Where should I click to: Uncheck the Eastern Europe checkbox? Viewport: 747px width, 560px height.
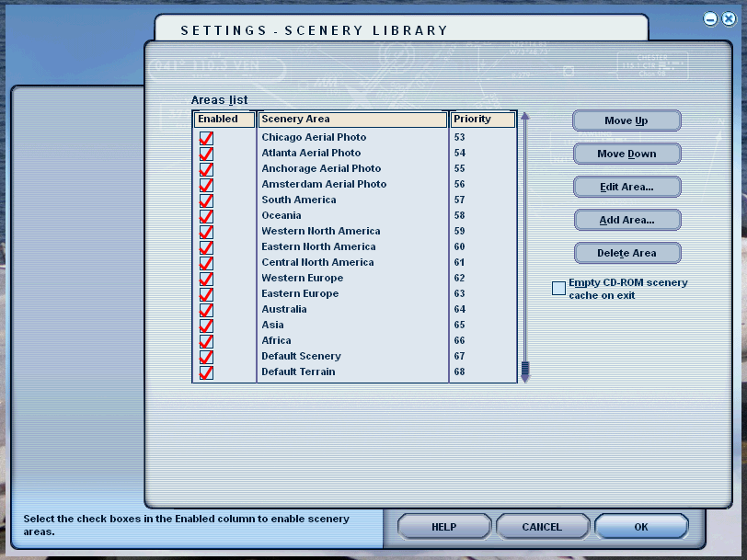pyautogui.click(x=206, y=294)
